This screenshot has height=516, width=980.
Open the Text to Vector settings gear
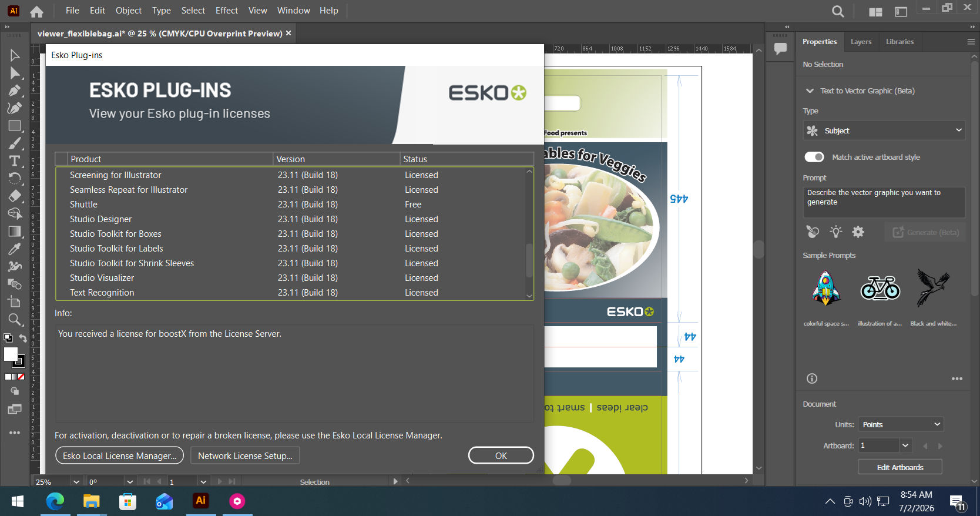point(858,232)
